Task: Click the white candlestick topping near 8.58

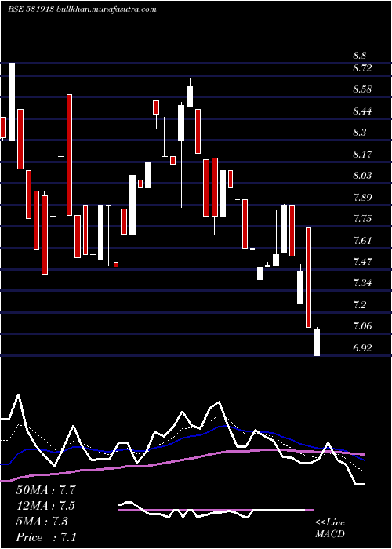Action: click(x=190, y=93)
